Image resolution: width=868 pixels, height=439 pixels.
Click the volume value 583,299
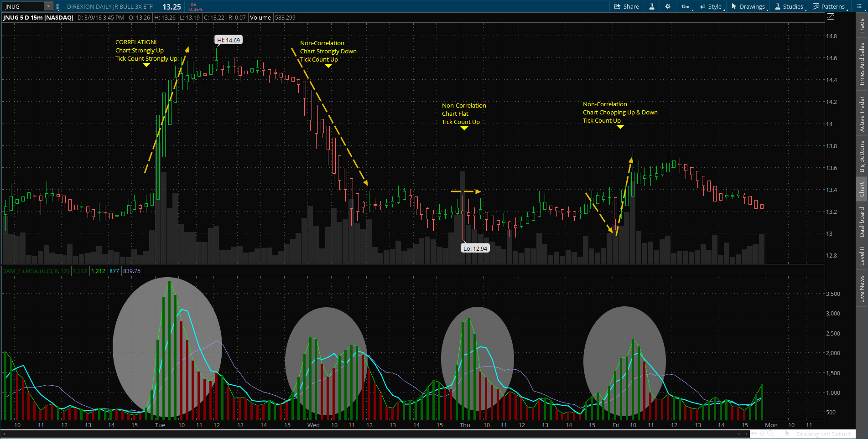tap(286, 17)
